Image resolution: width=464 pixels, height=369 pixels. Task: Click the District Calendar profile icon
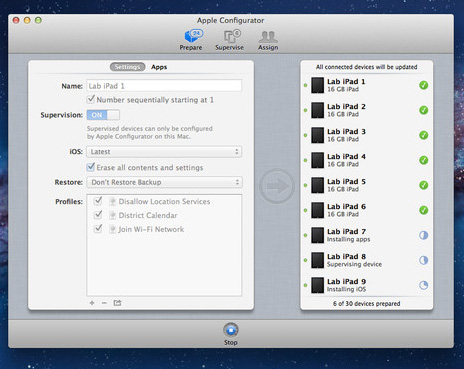click(x=113, y=216)
